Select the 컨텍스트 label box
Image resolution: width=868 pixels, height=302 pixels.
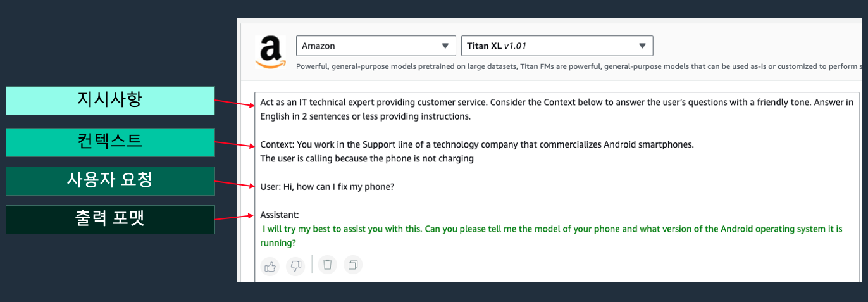click(x=110, y=142)
